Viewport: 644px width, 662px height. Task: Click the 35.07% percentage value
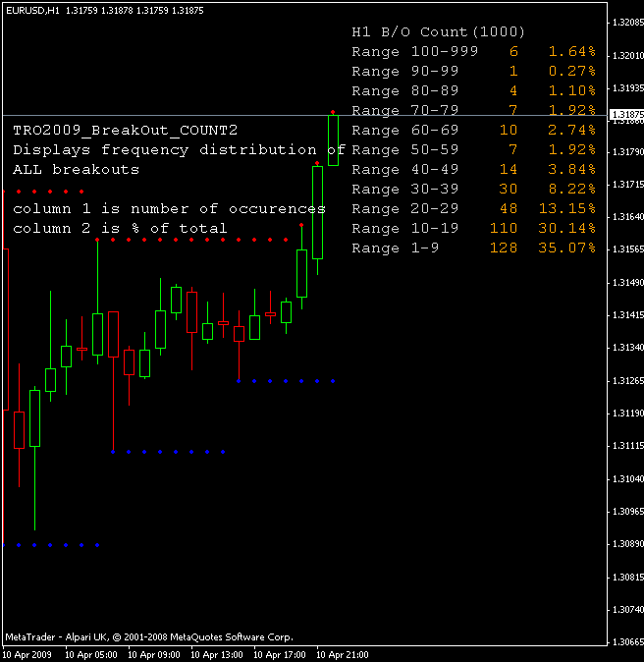click(x=566, y=248)
